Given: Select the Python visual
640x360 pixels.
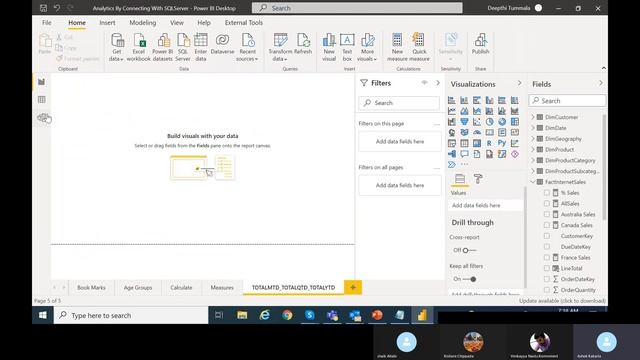Looking at the screenshot, I should [502, 143].
